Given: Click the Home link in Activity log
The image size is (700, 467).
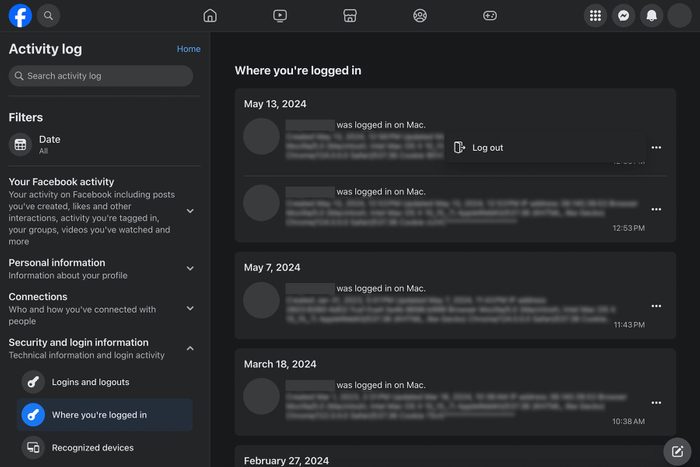Looking at the screenshot, I should 188,49.
